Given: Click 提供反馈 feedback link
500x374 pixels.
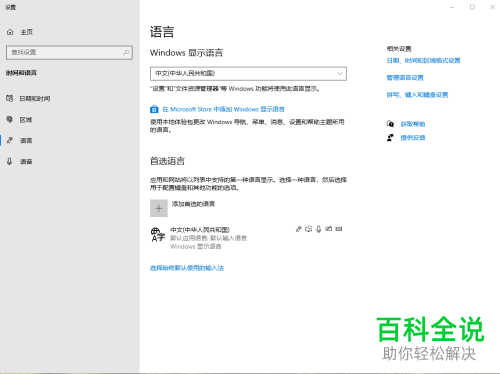Looking at the screenshot, I should pyautogui.click(x=413, y=138).
